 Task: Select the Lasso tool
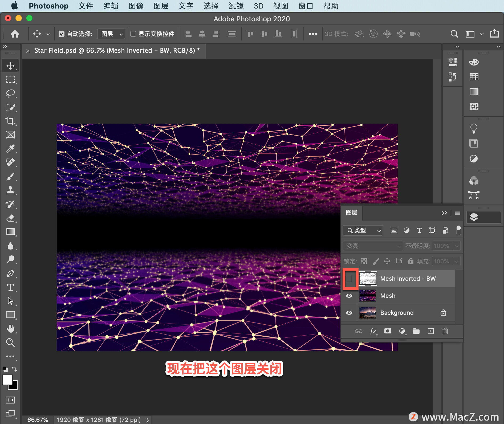[x=10, y=93]
